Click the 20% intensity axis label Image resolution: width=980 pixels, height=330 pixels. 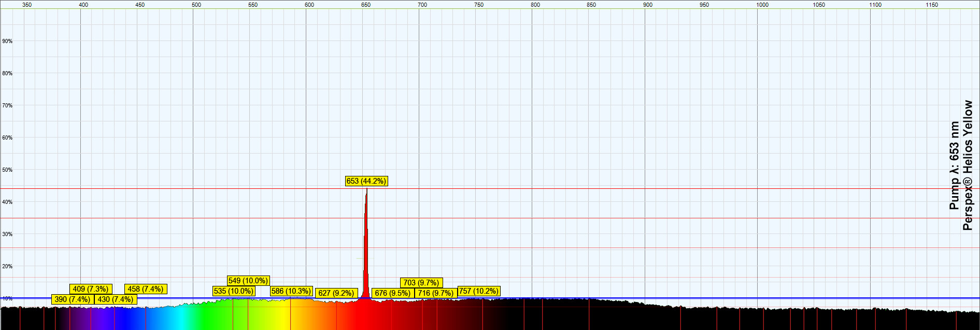point(7,266)
